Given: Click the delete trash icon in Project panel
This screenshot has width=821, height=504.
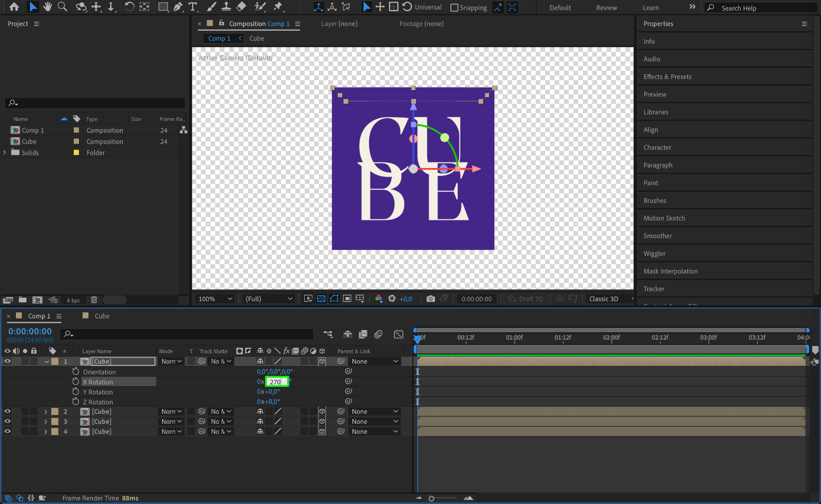Looking at the screenshot, I should pyautogui.click(x=94, y=300).
